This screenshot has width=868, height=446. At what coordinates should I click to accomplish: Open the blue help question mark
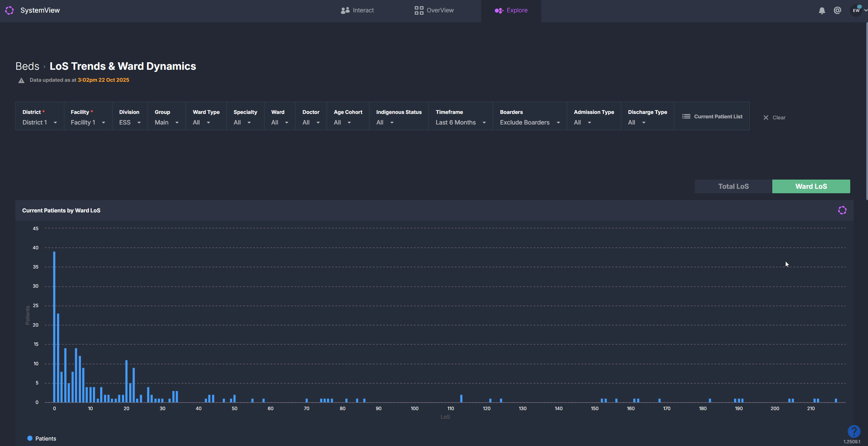pyautogui.click(x=854, y=431)
